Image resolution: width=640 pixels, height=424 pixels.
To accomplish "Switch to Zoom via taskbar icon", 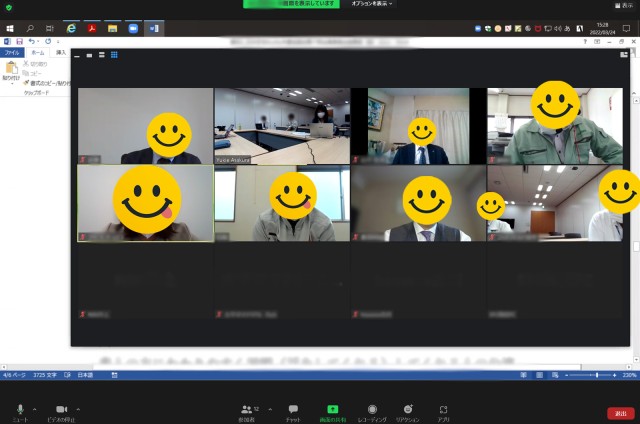I will pos(133,29).
